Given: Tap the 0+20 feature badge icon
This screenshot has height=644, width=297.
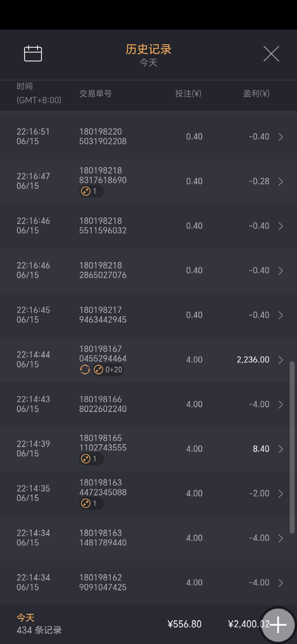Looking at the screenshot, I should 98,370.
